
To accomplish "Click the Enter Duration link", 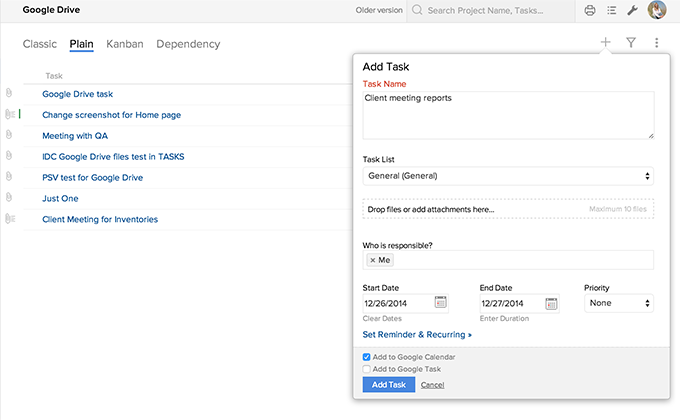I will coord(504,318).
